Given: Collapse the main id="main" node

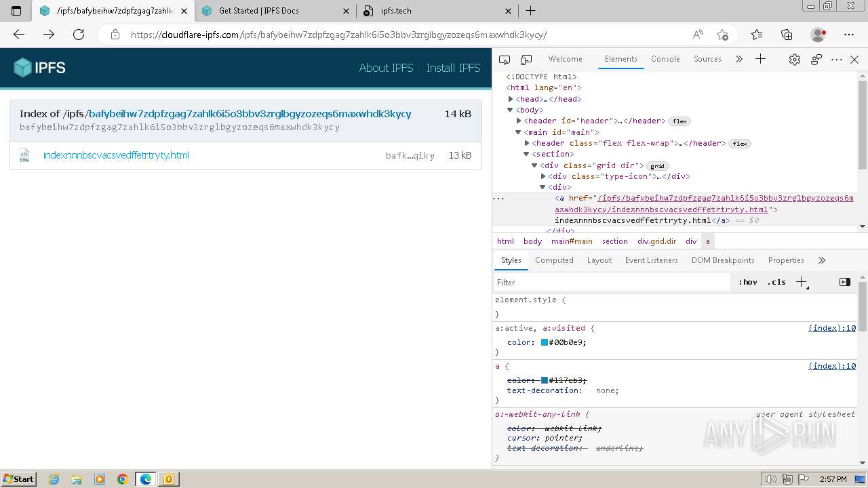Looking at the screenshot, I should click(519, 132).
